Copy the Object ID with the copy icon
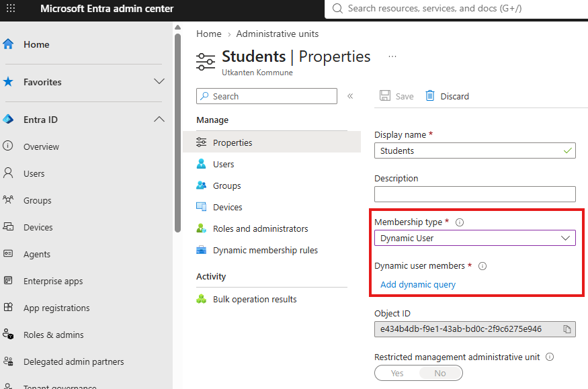This screenshot has height=389, width=588. [567, 329]
